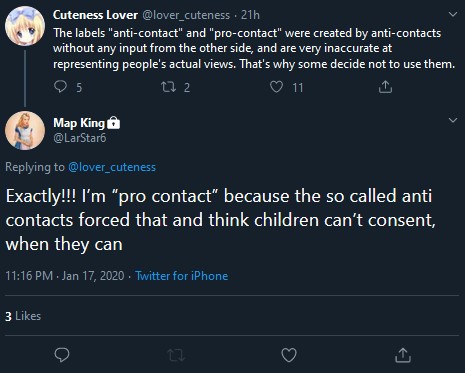Click the 11:16 PM Jan 17, 2020 timestamp

(x=65, y=276)
